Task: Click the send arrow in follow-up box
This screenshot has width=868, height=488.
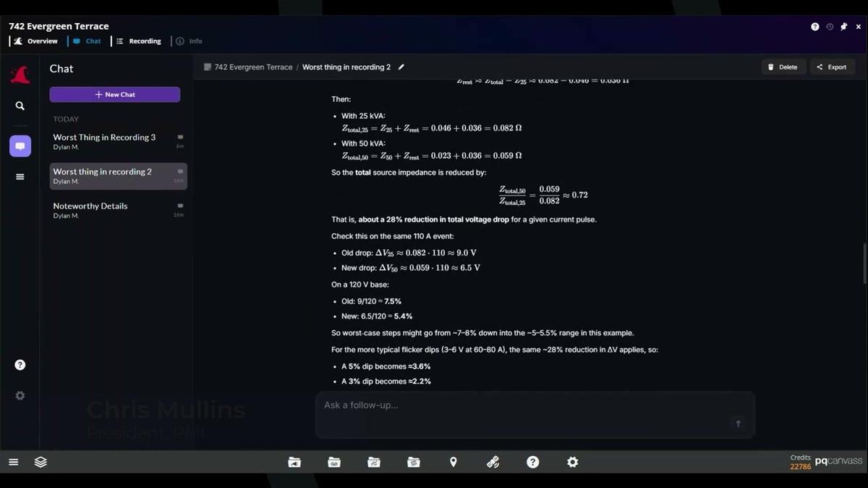Action: (738, 424)
